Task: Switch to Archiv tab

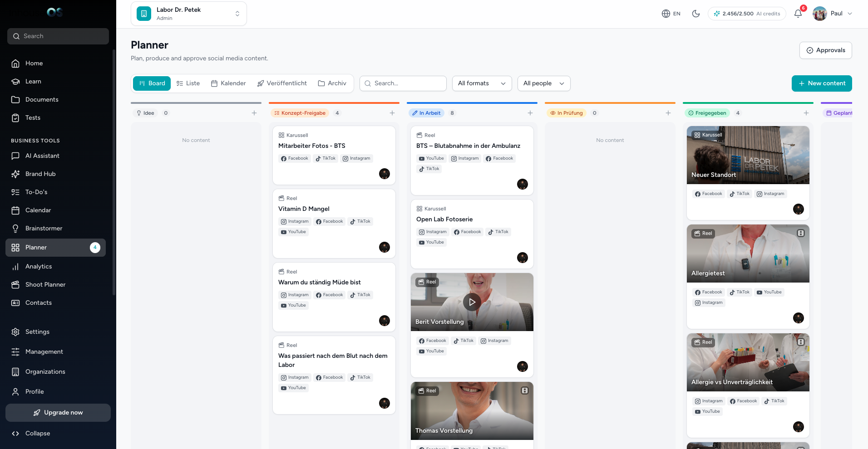Action: click(x=332, y=83)
